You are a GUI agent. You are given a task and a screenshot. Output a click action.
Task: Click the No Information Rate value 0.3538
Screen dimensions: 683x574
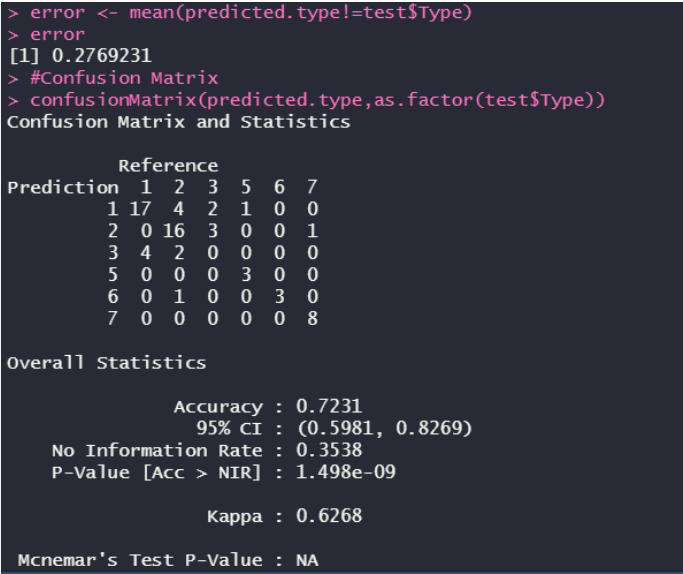tap(329, 450)
